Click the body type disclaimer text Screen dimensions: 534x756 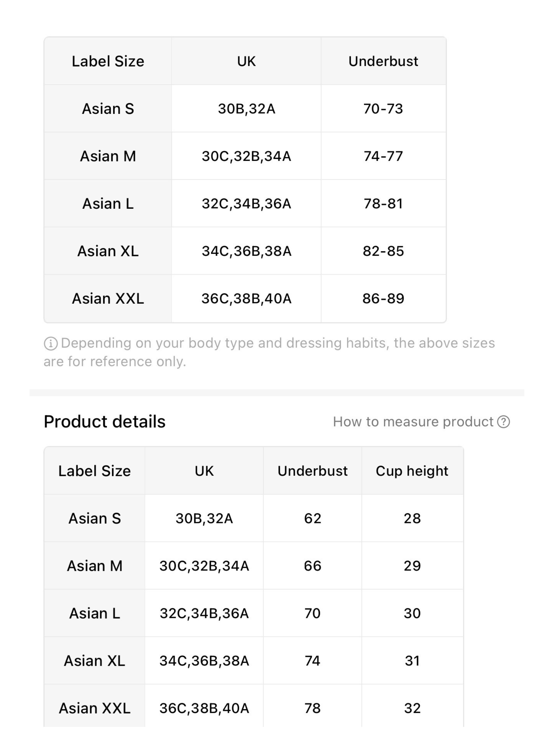[269, 352]
